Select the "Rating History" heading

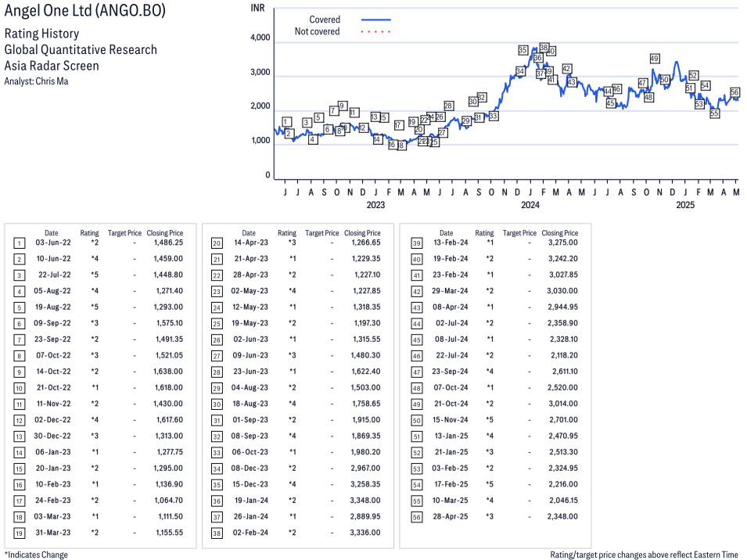pyautogui.click(x=42, y=34)
